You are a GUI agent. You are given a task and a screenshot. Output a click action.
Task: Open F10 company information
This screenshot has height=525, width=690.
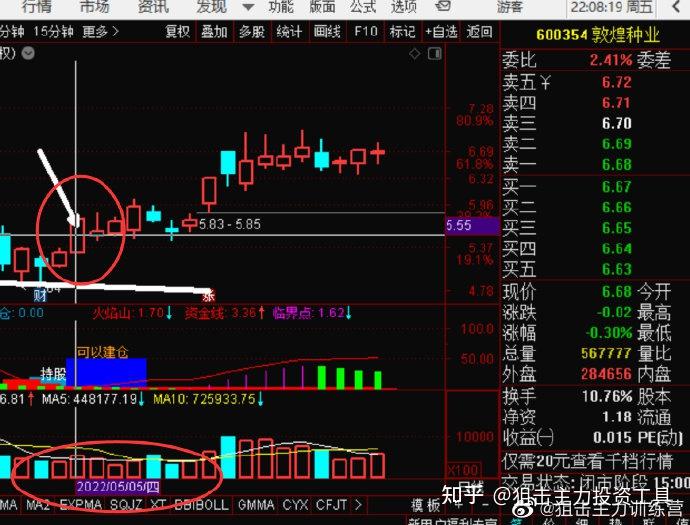pos(366,32)
